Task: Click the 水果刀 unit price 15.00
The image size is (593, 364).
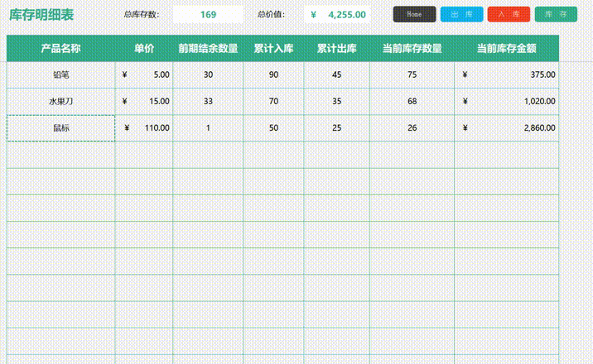Action: click(144, 102)
